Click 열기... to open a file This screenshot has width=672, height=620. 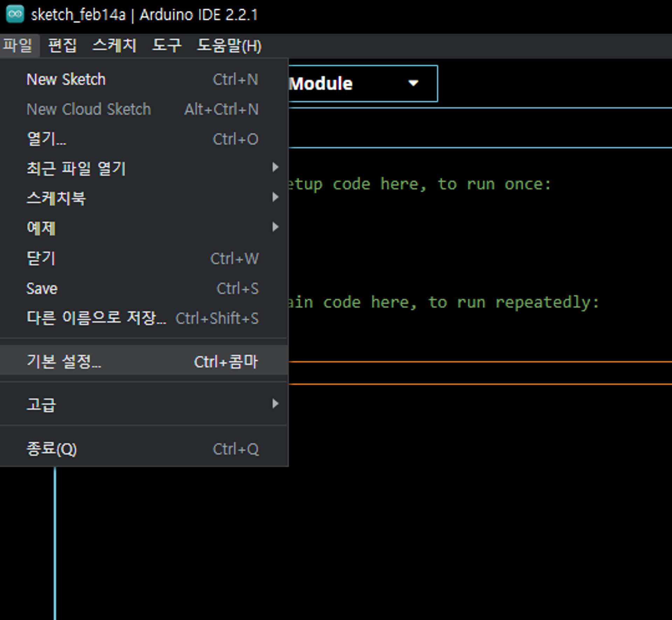[47, 139]
